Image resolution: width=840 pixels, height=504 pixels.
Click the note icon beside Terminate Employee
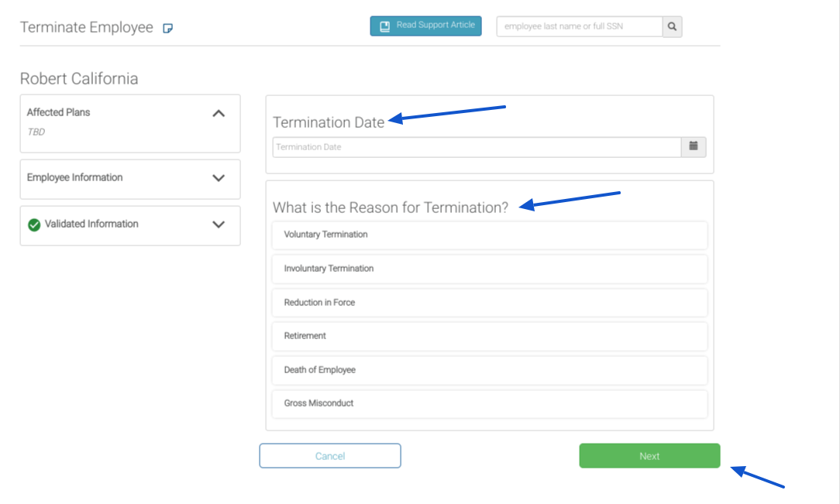point(168,29)
